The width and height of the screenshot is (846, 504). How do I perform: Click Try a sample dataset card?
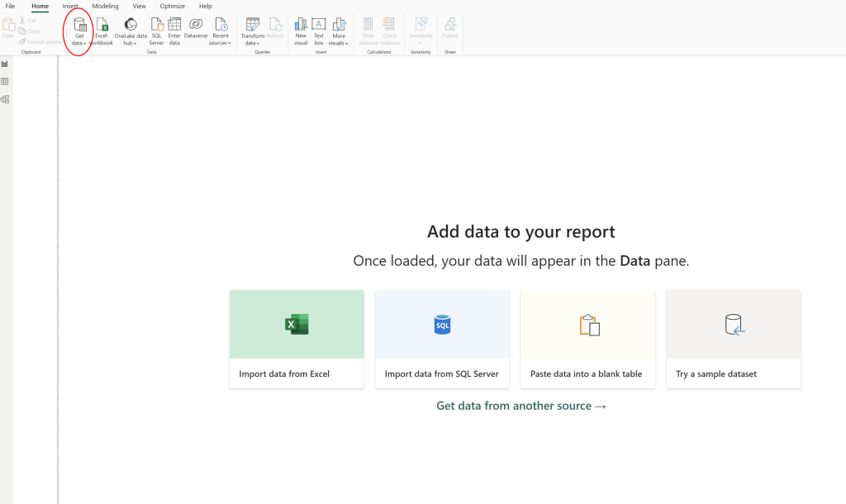coord(734,339)
